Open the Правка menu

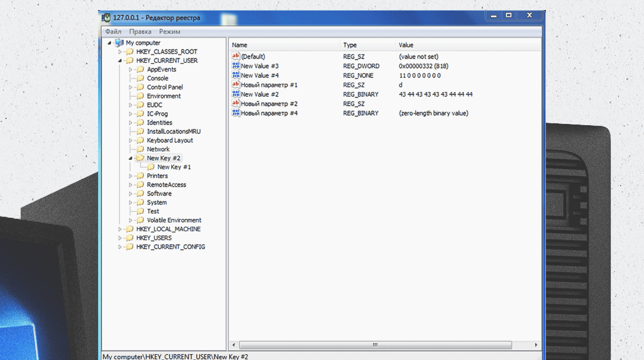coord(140,32)
